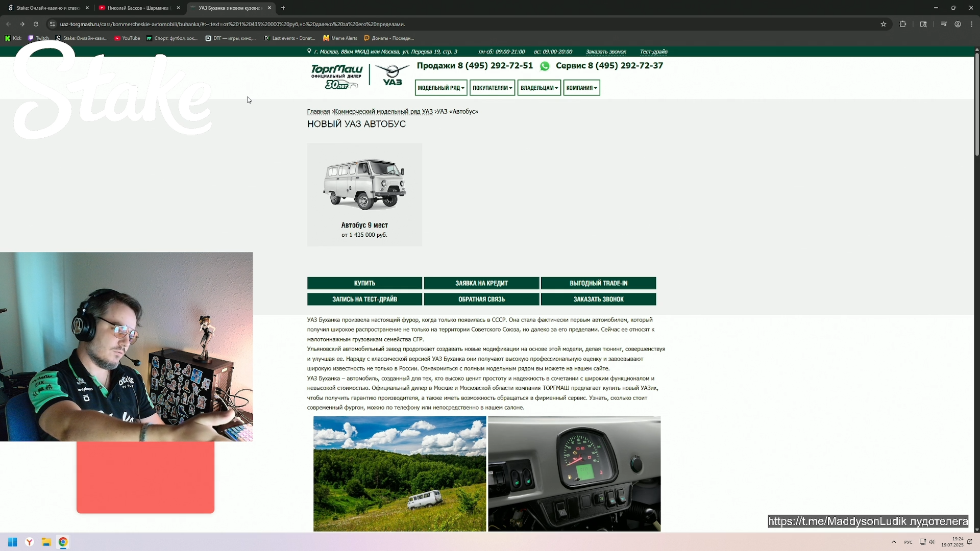Viewport: 980px width, 551px height.
Task: Open DTF — игры, кино bookmark
Action: [x=231, y=38]
